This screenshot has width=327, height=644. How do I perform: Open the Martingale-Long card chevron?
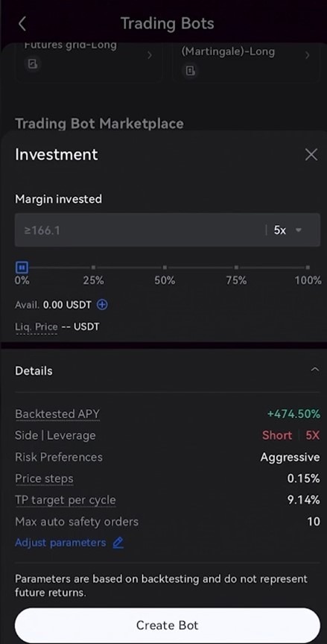tap(308, 55)
